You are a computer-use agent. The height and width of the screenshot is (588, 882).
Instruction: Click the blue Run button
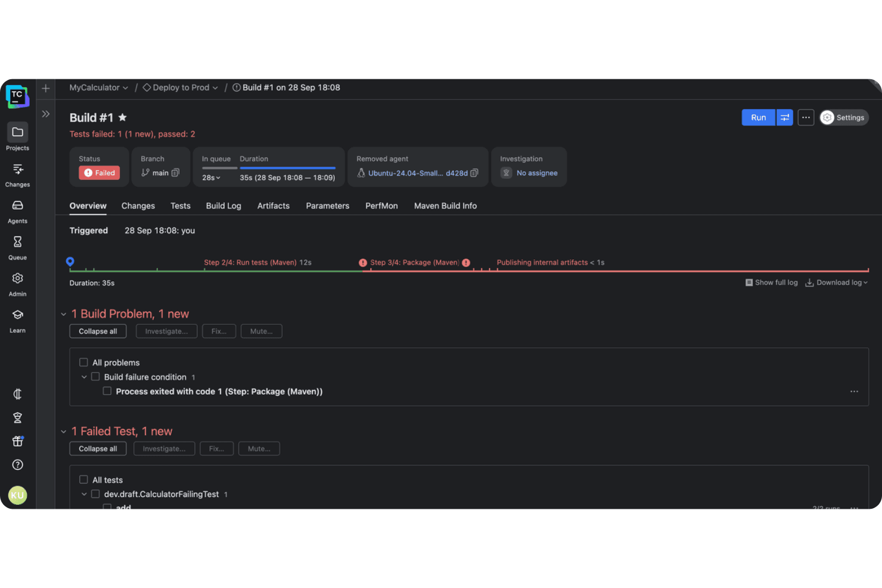coord(758,117)
